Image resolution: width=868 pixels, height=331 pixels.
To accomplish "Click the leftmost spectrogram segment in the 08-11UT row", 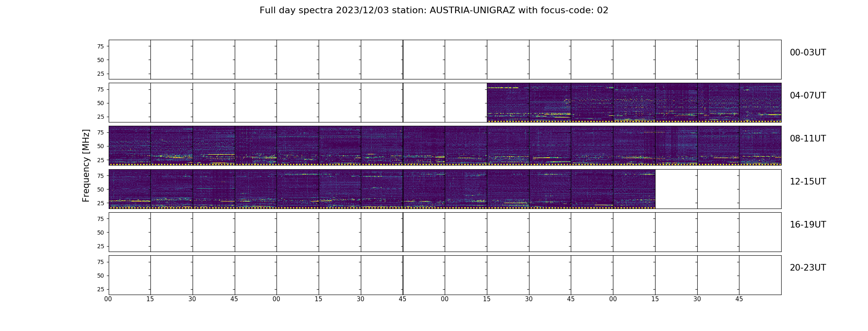I will pos(129,146).
